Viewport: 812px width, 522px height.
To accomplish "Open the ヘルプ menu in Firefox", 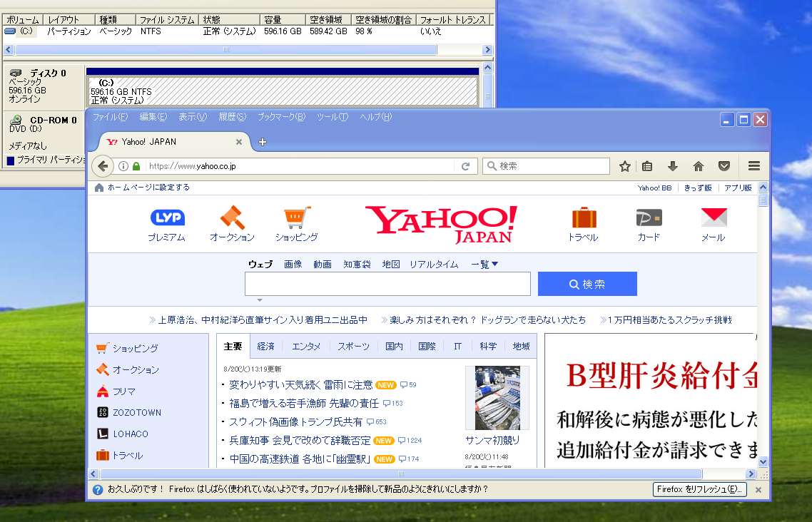I will click(376, 117).
